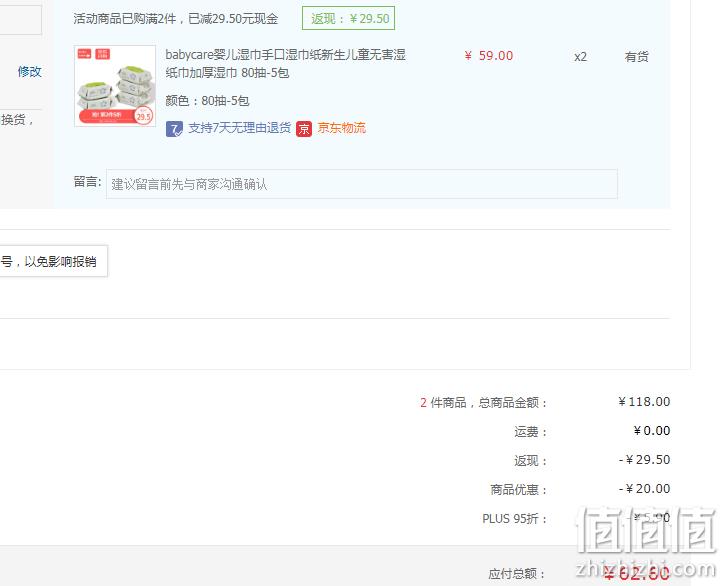This screenshot has height=586, width=725.
Task: Select the 有货 stock status text
Action: (637, 57)
